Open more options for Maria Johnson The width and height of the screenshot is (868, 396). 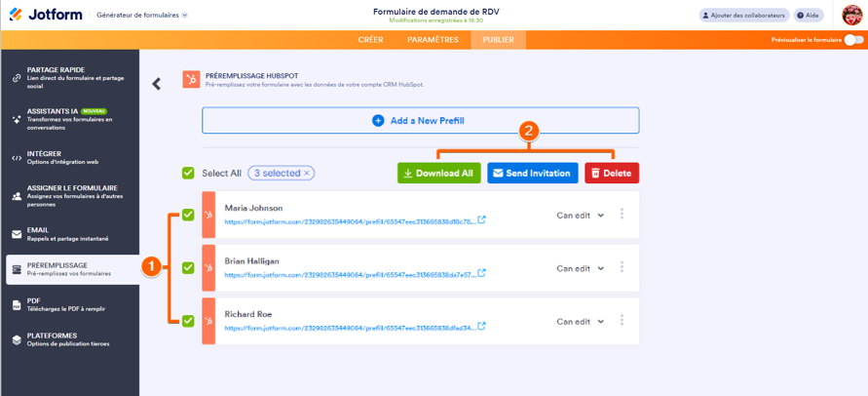(x=622, y=214)
